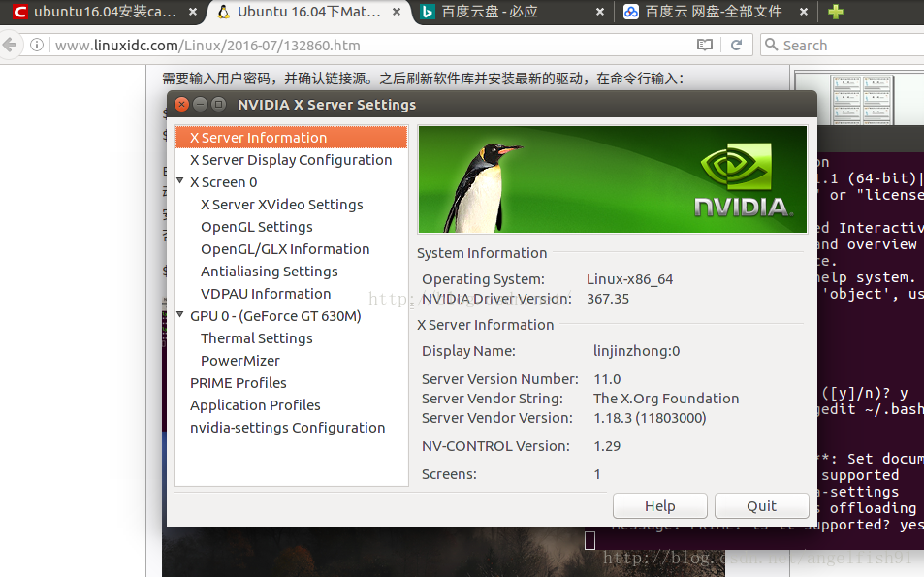Maximize the NVIDIA X Server Settings window

tap(218, 105)
